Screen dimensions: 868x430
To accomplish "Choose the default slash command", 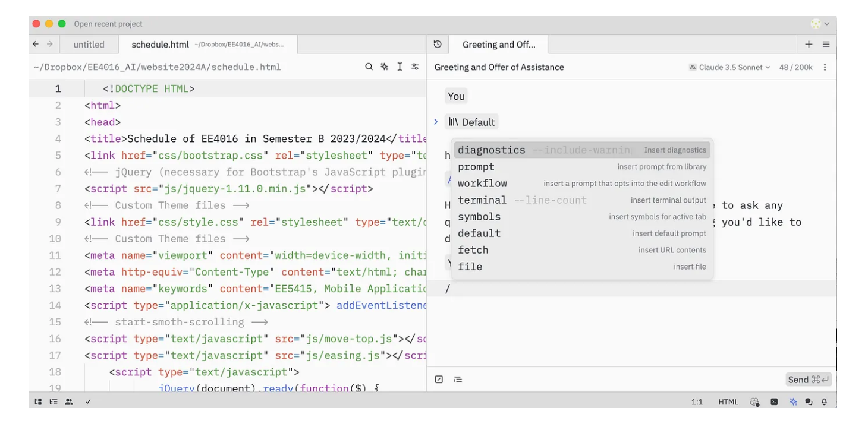I will pos(582,233).
